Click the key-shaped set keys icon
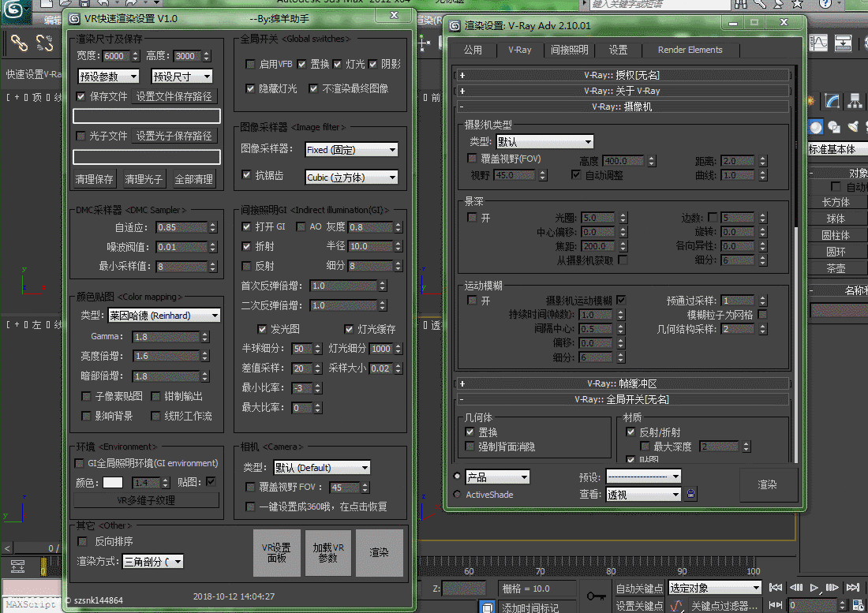The height and width of the screenshot is (613, 868). (597, 596)
